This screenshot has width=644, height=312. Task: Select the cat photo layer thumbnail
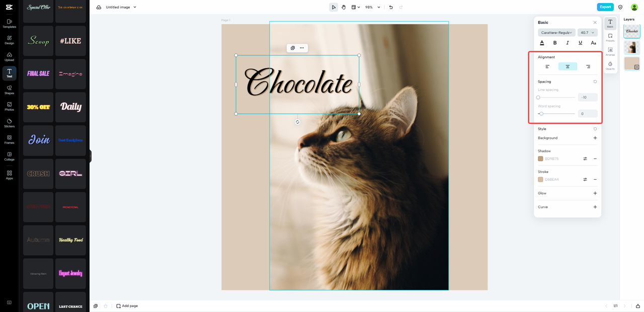pyautogui.click(x=632, y=47)
